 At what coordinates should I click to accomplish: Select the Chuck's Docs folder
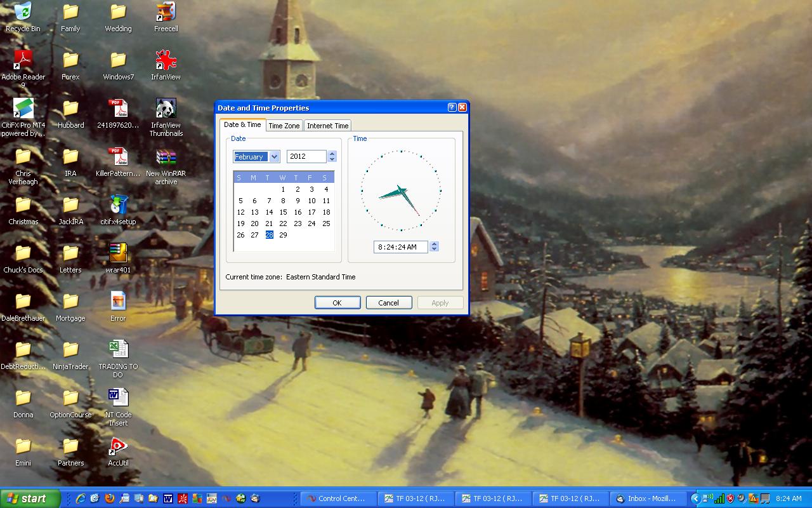(23, 258)
